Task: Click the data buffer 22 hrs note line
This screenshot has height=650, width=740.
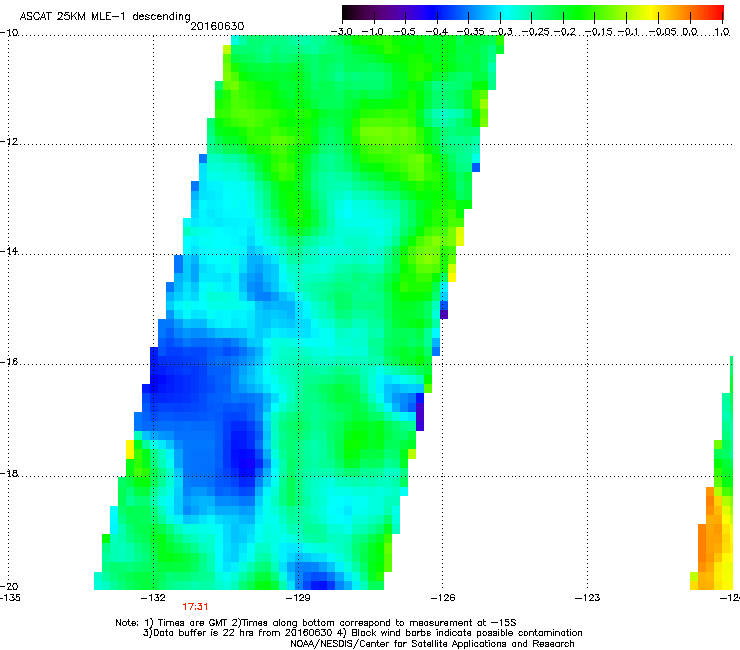Action: (x=362, y=633)
